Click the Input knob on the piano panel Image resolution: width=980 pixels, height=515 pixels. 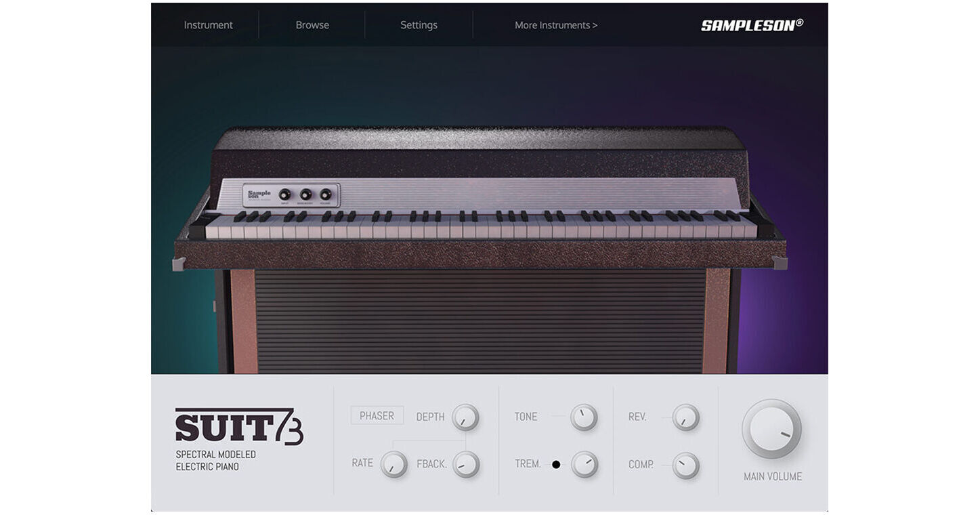coord(284,194)
